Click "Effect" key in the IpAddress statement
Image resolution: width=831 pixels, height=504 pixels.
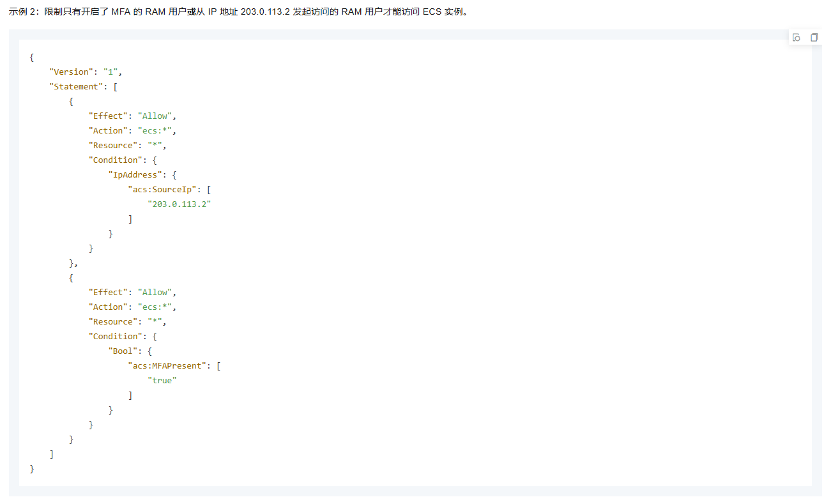click(108, 116)
